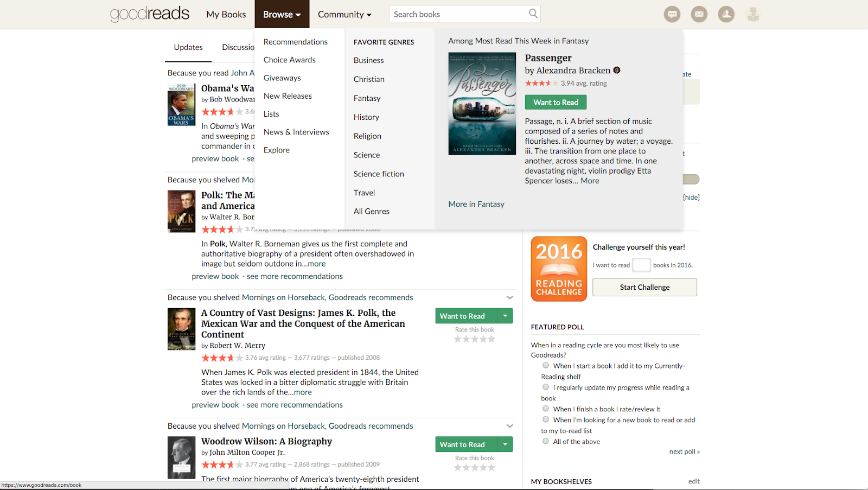Rate A Country of Vast Designs five stars
Screen dimensions: 868x490
coord(492,339)
